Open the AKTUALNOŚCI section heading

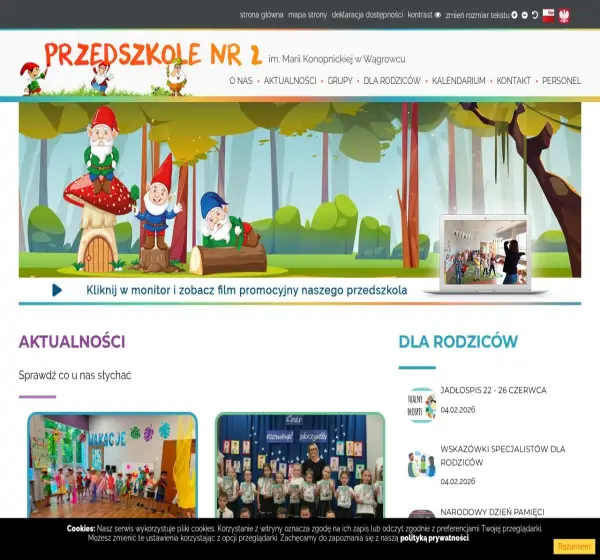72,342
